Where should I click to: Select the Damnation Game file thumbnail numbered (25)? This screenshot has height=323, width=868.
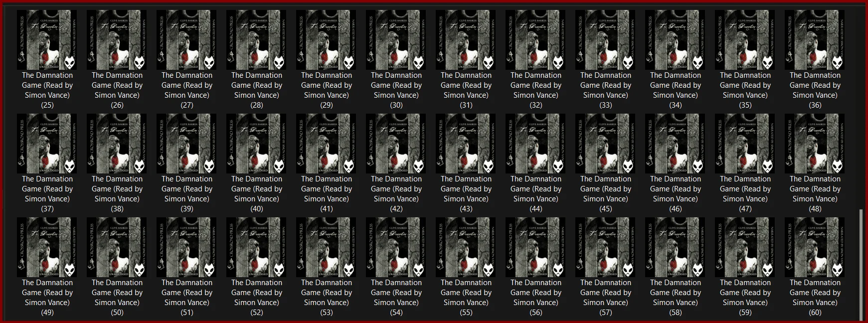tap(47, 40)
